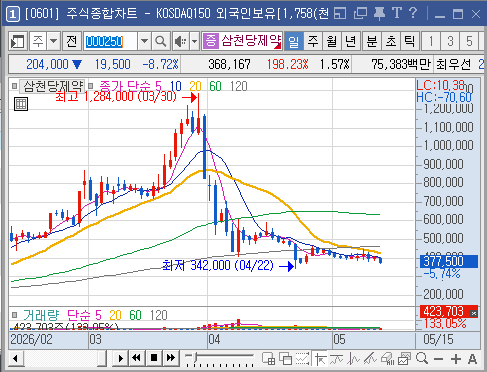
Task: Click the 최우선 label
Action: point(454,64)
